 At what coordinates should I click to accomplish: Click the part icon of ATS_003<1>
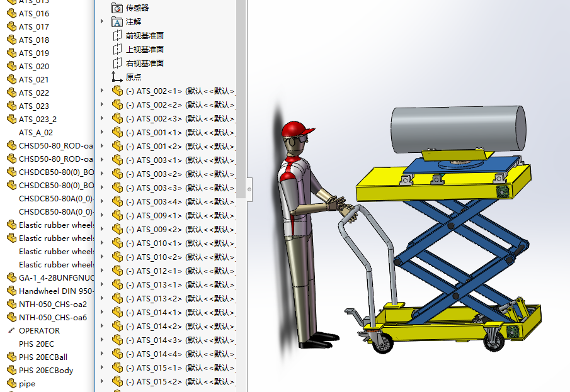[x=117, y=159]
